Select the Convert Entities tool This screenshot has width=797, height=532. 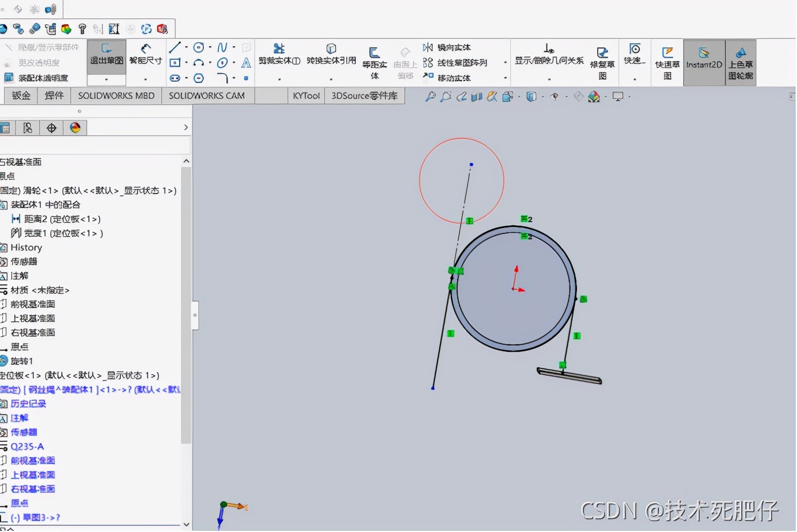[331, 55]
